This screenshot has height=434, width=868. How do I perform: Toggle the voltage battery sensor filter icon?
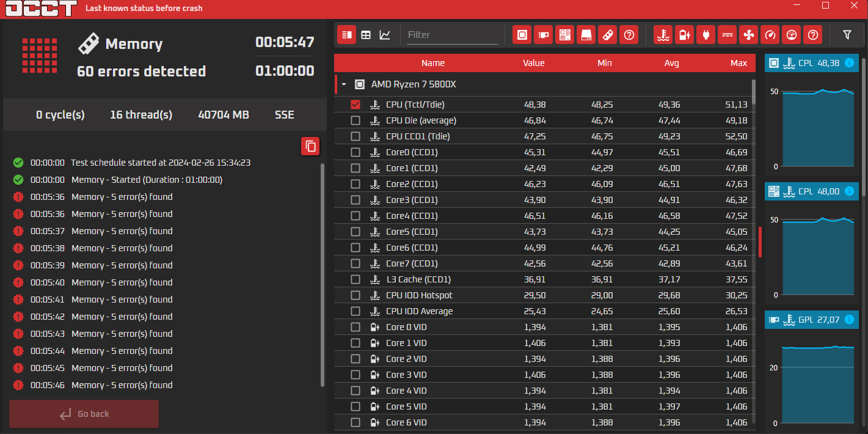[x=684, y=35]
